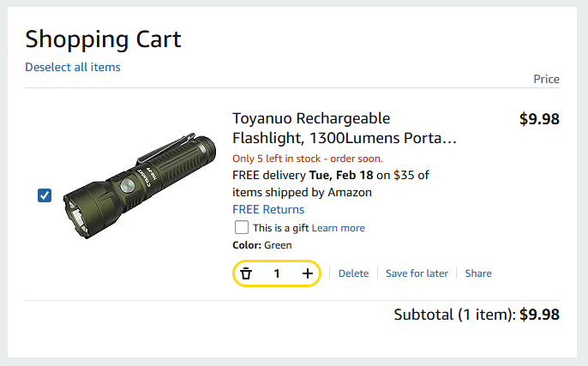Uncheck the flashlight item selection checkbox

(x=45, y=195)
